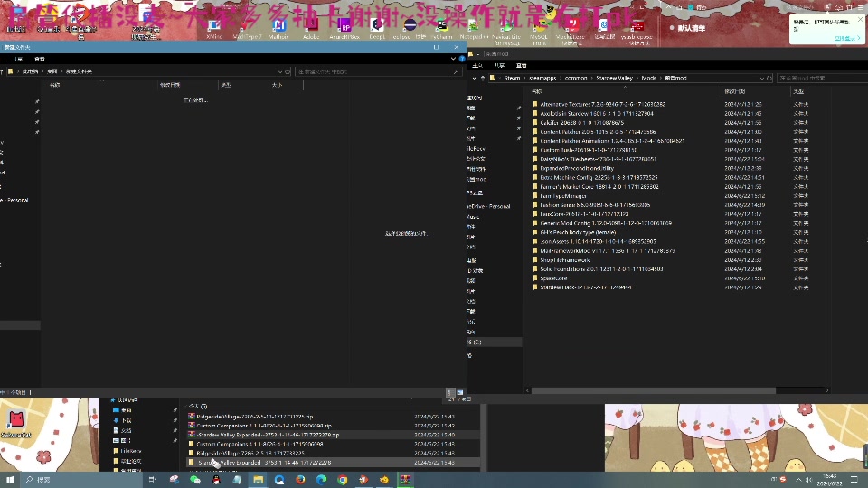Image resolution: width=868 pixels, height=488 pixels.
Task: Select OS (C:) drive in right sidebar
Action: point(494,343)
